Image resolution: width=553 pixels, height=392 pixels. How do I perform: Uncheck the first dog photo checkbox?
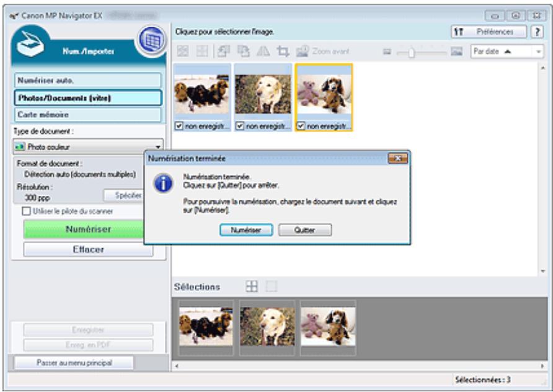(179, 126)
